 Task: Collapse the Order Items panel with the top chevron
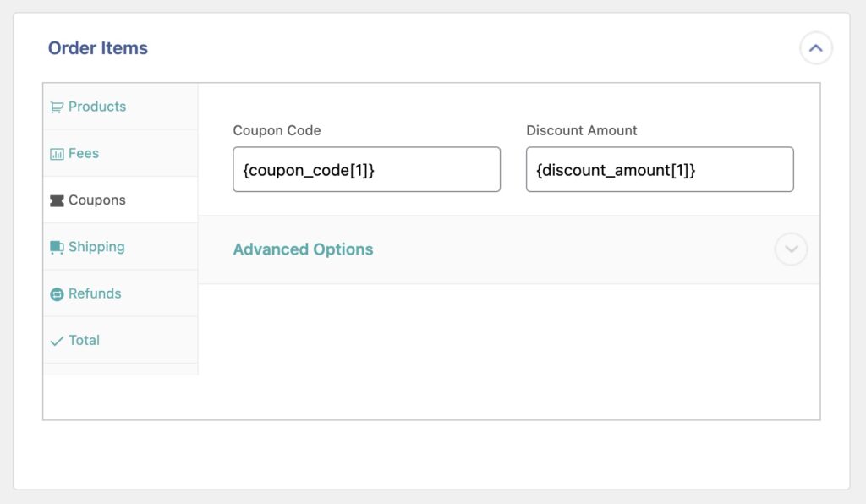click(x=815, y=48)
